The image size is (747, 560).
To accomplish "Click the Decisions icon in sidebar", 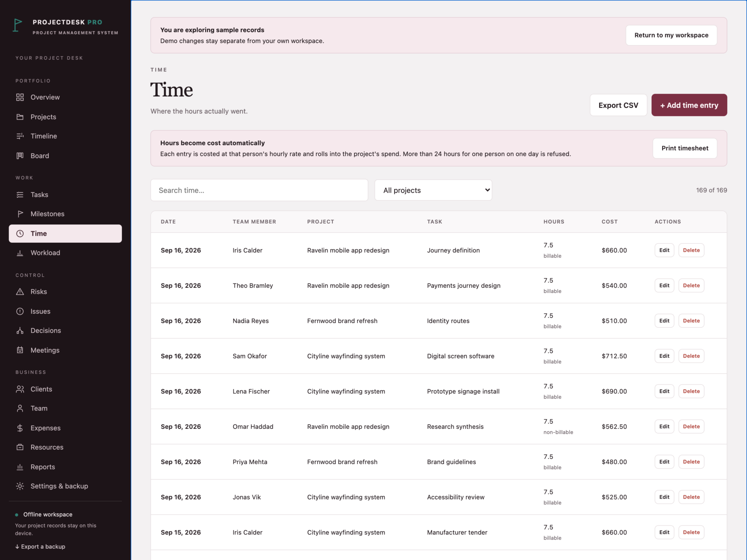I will point(20,331).
